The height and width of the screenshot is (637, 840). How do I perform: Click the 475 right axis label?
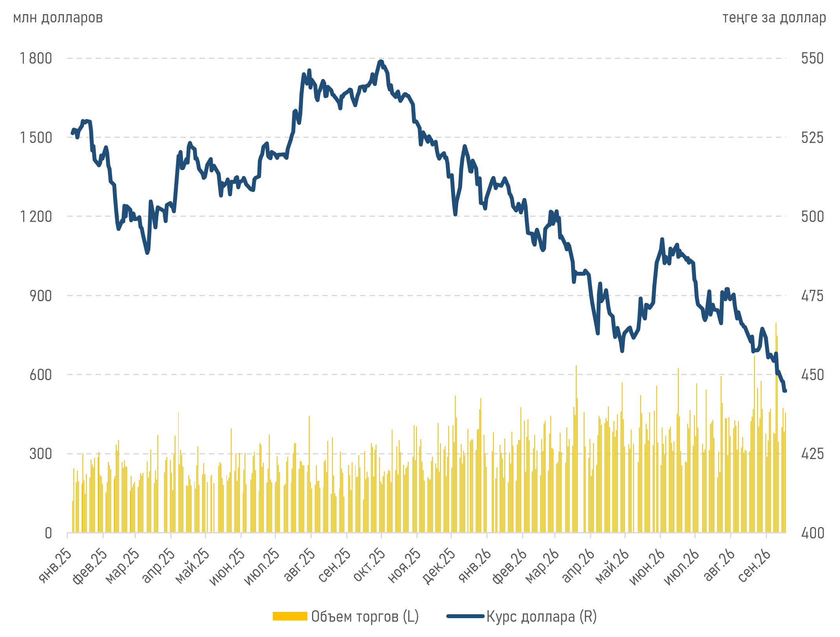[813, 296]
